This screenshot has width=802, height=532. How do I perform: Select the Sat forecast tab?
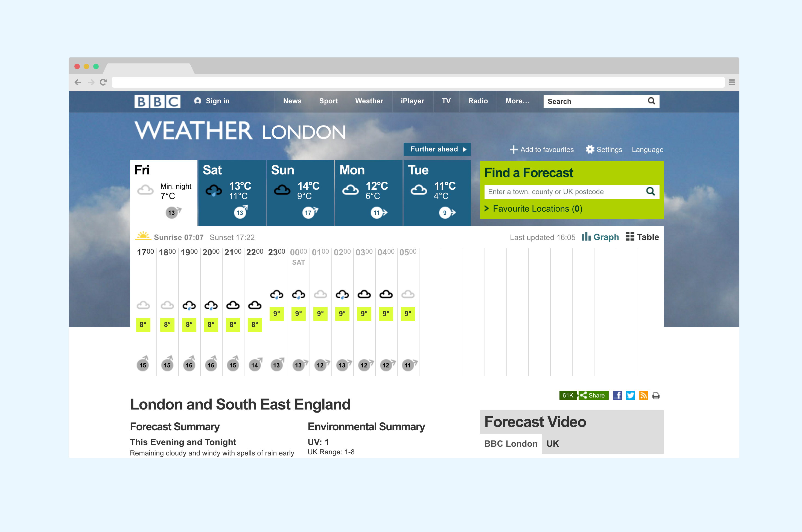pos(232,192)
